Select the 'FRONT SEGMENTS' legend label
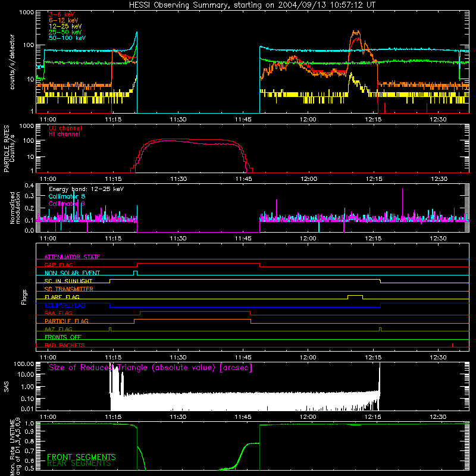Screen dimensions: 476x476 [82, 457]
